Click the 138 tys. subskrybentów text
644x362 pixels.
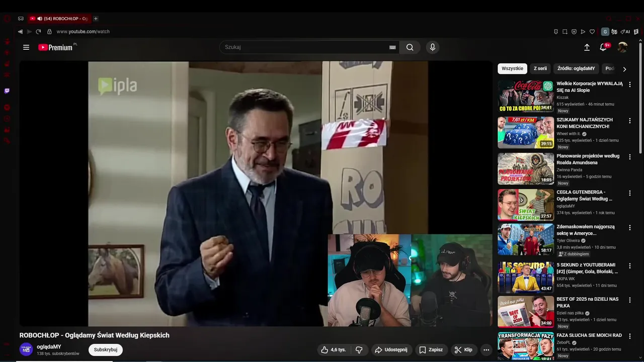pos(58,354)
